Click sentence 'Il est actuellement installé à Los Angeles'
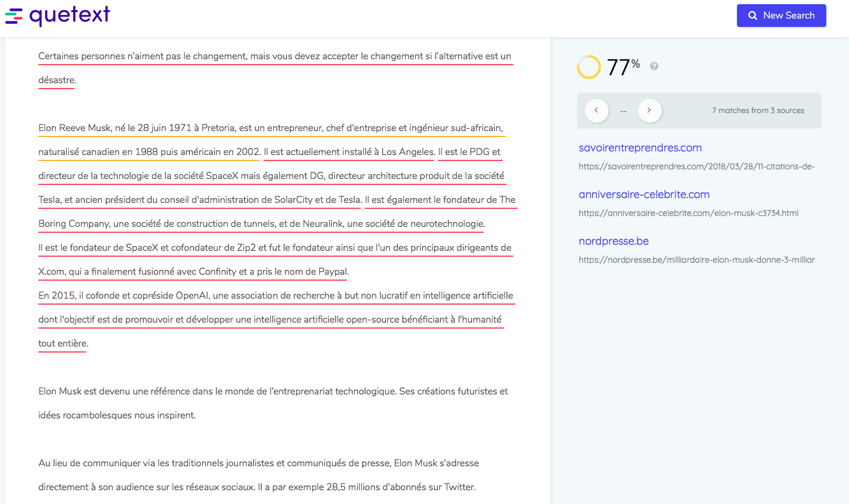The width and height of the screenshot is (849, 504). (x=349, y=152)
